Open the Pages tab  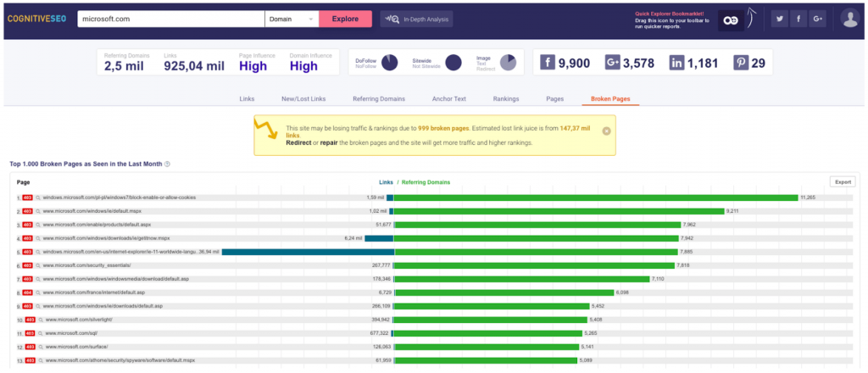[x=554, y=99]
